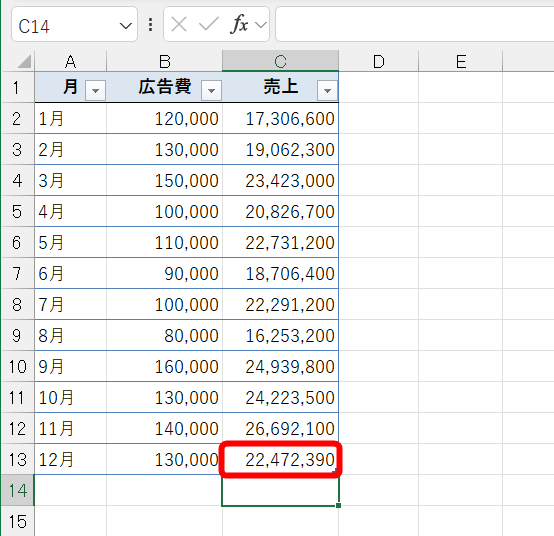Click the Select All corner triangle
The image size is (554, 536).
tap(24, 62)
